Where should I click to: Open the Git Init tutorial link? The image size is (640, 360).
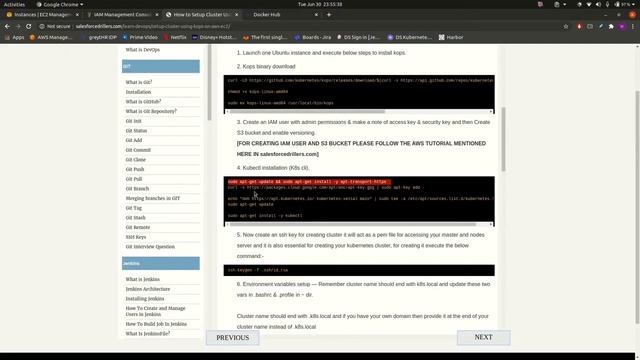[x=133, y=121]
